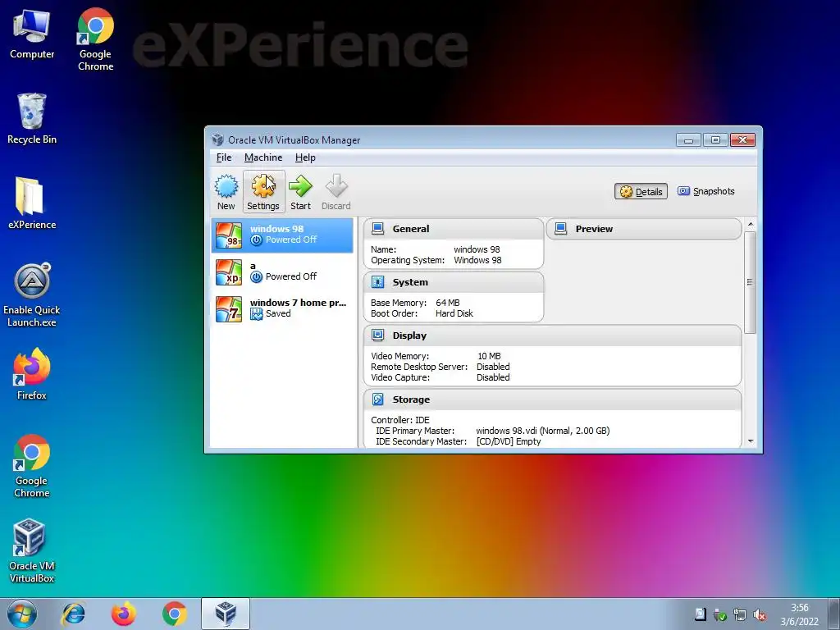Click the '10 MB' video memory value

coord(489,356)
